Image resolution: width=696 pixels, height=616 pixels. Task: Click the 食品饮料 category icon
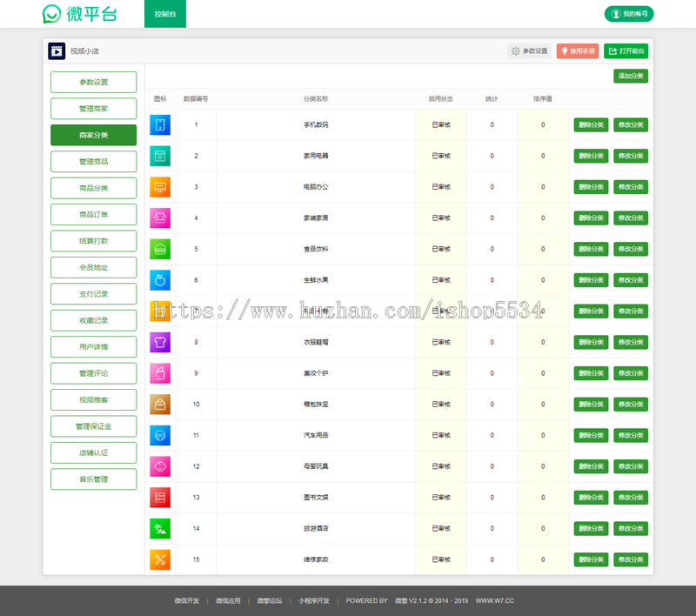tap(160, 249)
